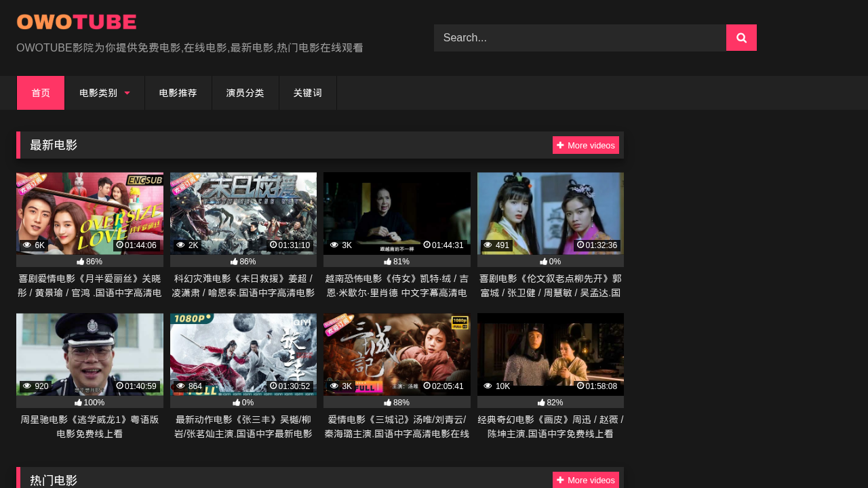Open the 电影推荐 menu item
868x488 pixels.
(x=178, y=93)
